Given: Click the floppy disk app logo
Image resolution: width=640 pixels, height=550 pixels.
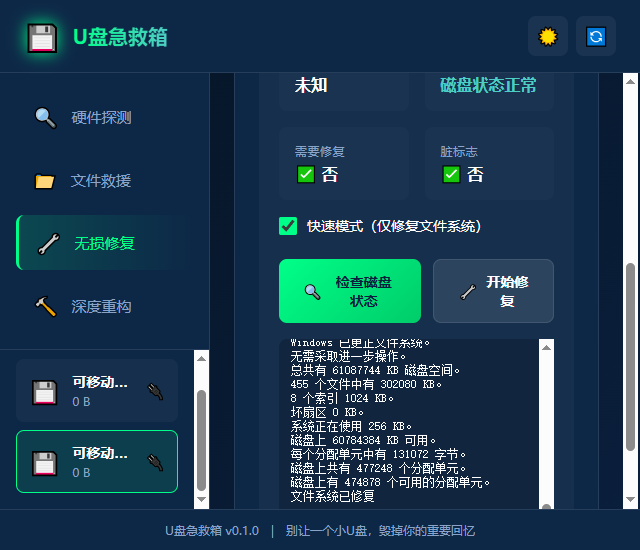Looking at the screenshot, I should (42, 38).
